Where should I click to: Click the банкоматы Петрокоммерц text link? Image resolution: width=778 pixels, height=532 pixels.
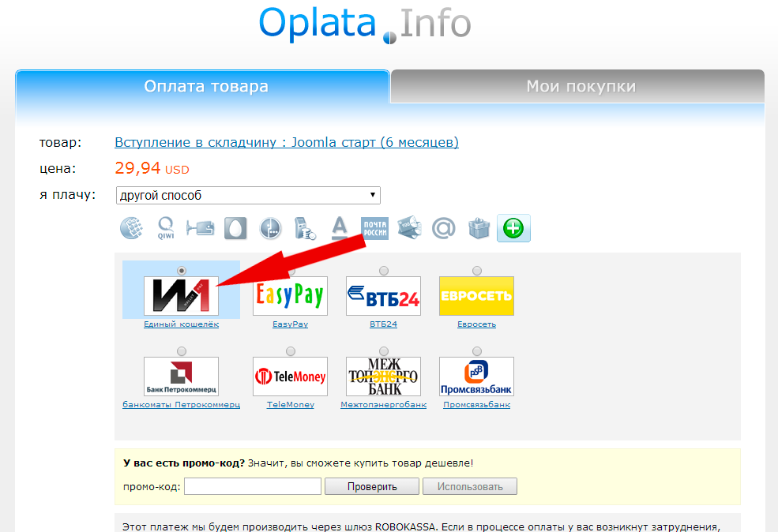pyautogui.click(x=181, y=405)
